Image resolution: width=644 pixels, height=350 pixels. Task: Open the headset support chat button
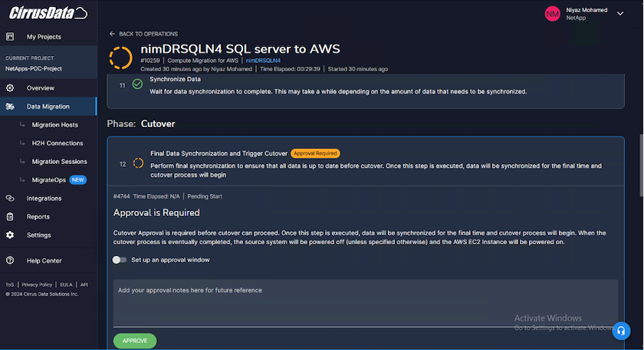point(621,331)
